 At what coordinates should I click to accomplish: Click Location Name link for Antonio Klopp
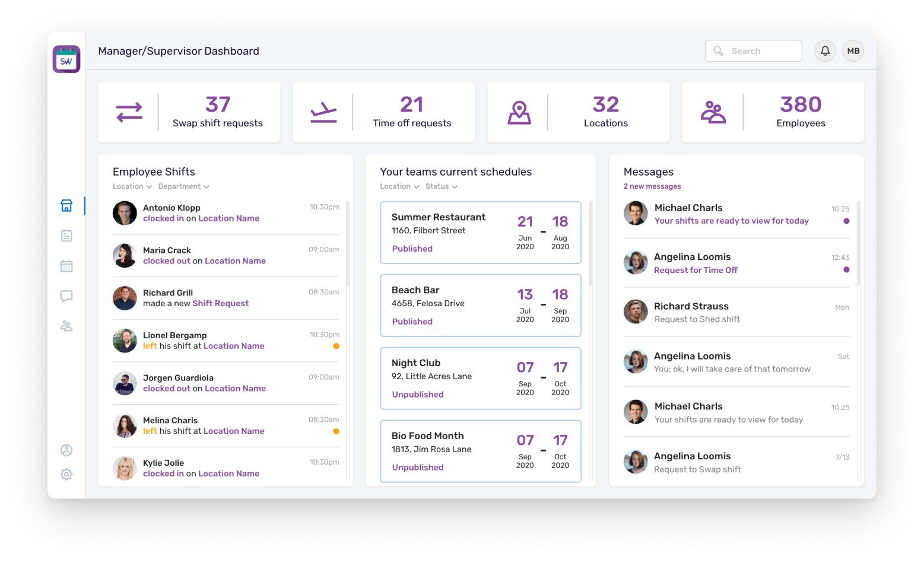tap(229, 218)
